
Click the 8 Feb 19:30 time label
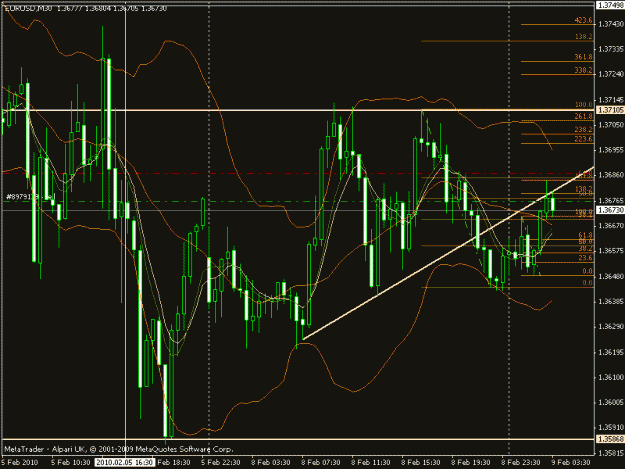471,463
